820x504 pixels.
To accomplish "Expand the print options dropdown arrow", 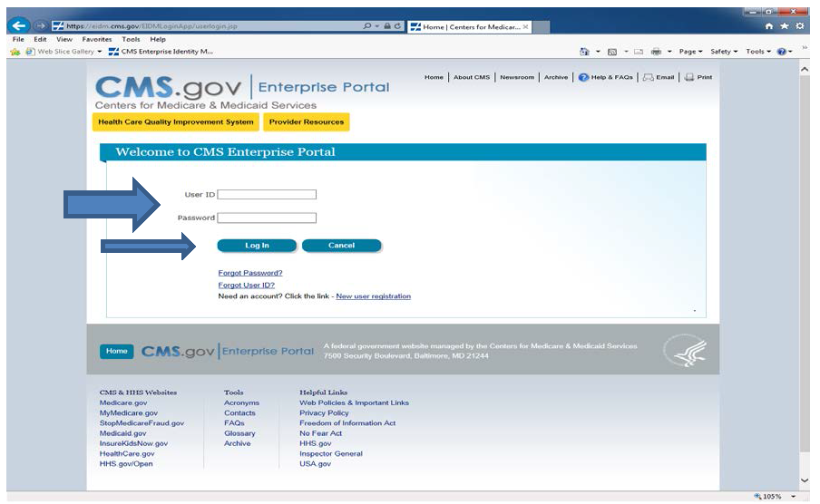I will (x=669, y=52).
